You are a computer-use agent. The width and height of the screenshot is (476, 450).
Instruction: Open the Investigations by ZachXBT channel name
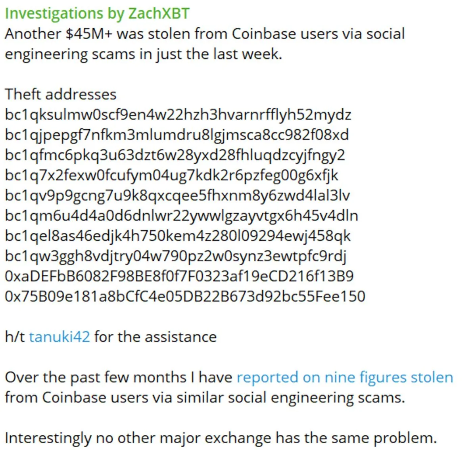point(97,13)
